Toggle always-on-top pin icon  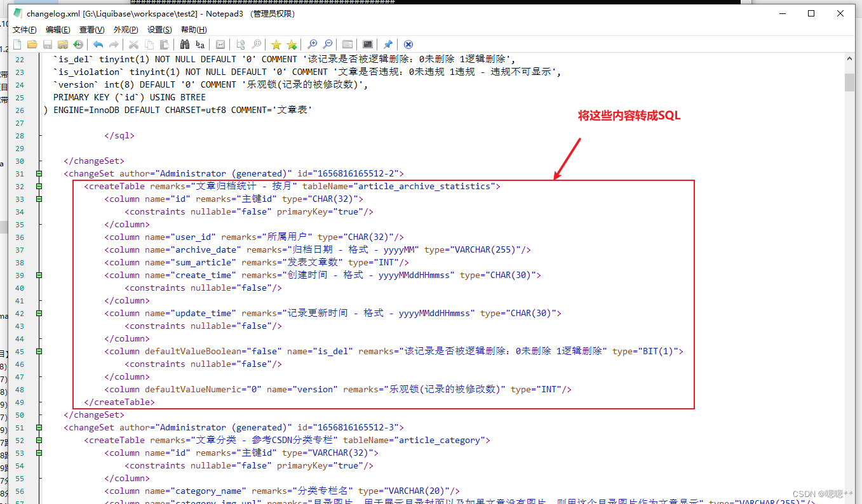[388, 44]
